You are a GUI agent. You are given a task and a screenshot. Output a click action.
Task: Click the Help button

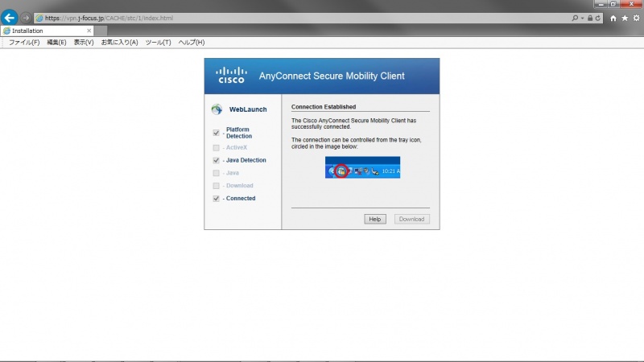pyautogui.click(x=375, y=219)
